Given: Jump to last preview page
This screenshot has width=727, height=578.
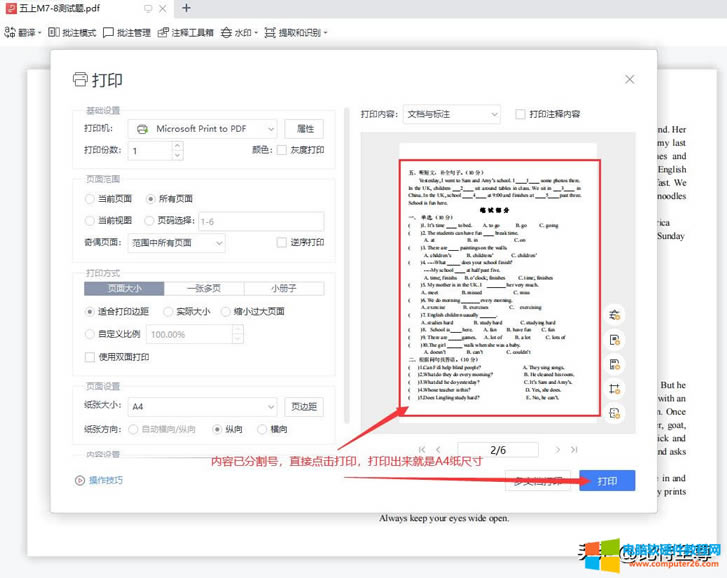Looking at the screenshot, I should click(x=574, y=450).
